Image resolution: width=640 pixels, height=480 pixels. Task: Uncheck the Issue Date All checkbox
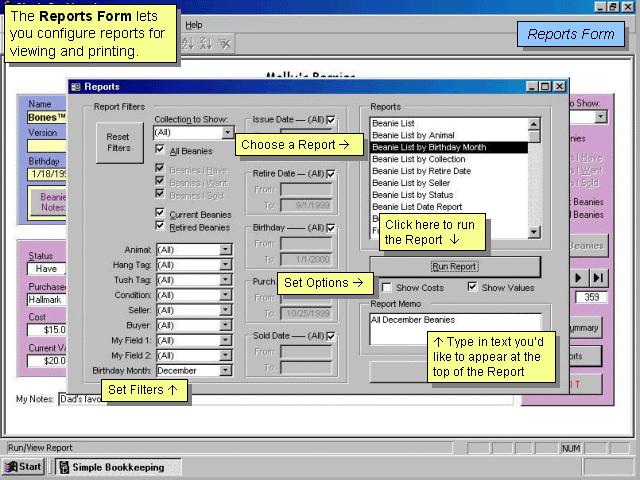[330, 122]
